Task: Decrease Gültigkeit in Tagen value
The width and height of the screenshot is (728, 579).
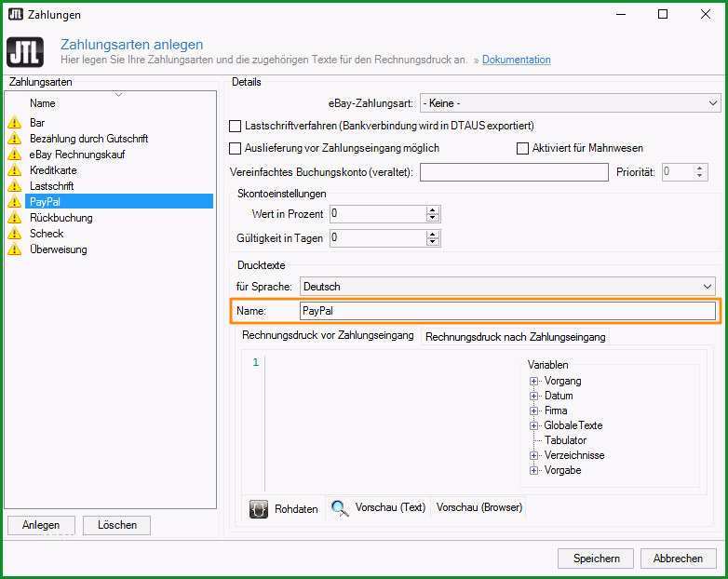Action: pos(433,242)
